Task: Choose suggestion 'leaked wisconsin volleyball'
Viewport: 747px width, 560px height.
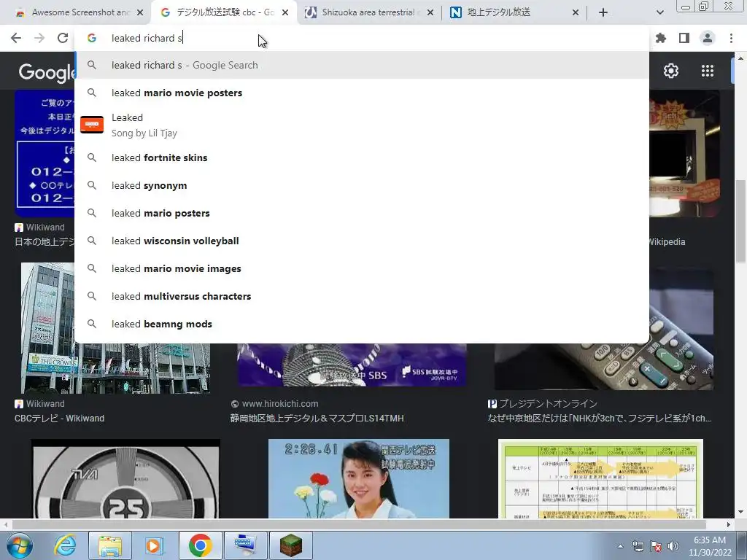Action: [362, 241]
